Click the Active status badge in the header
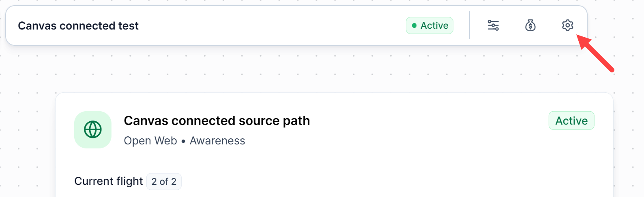The width and height of the screenshot is (644, 197). point(429,25)
